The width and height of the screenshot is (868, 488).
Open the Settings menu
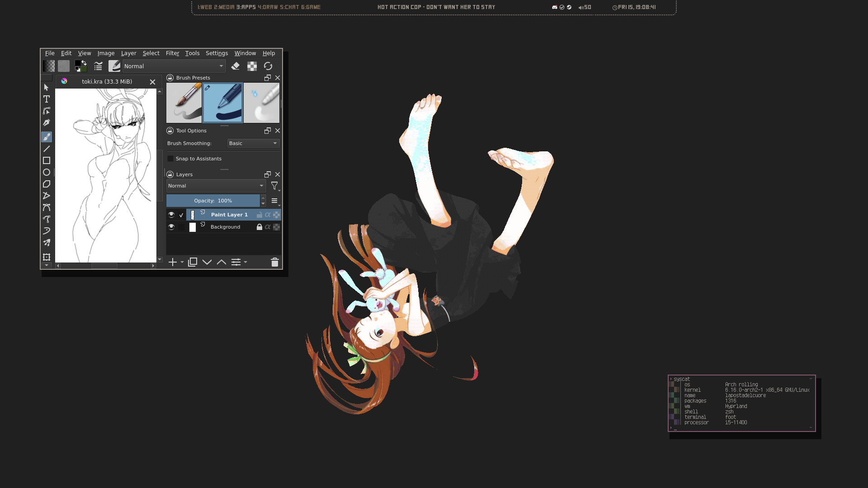[217, 53]
